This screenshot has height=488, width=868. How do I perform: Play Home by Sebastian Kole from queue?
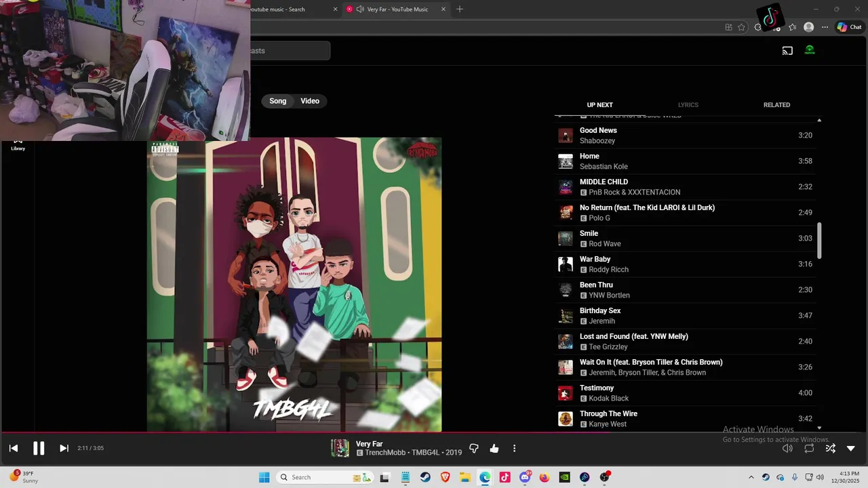pyautogui.click(x=685, y=161)
